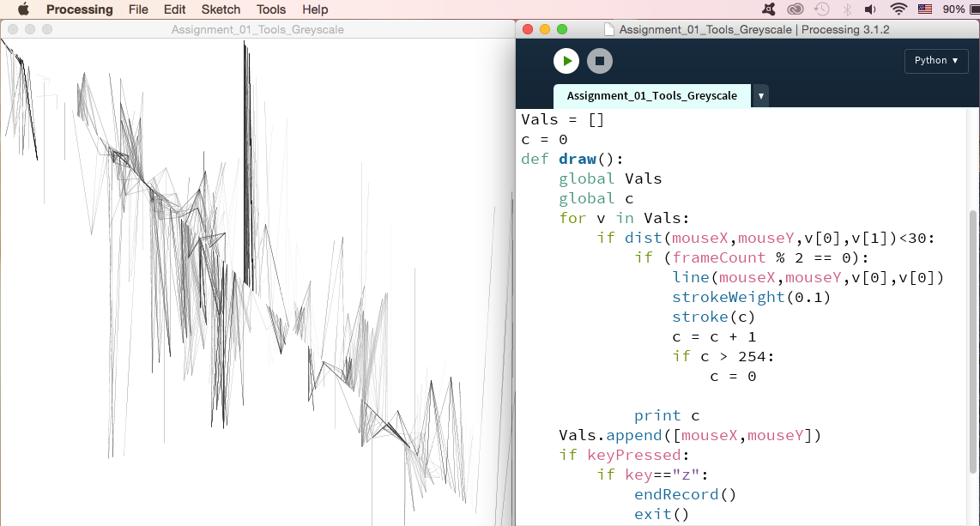Select the Assignment_01_Tools_Greyscale tab
The height and width of the screenshot is (526, 980).
click(x=652, y=95)
